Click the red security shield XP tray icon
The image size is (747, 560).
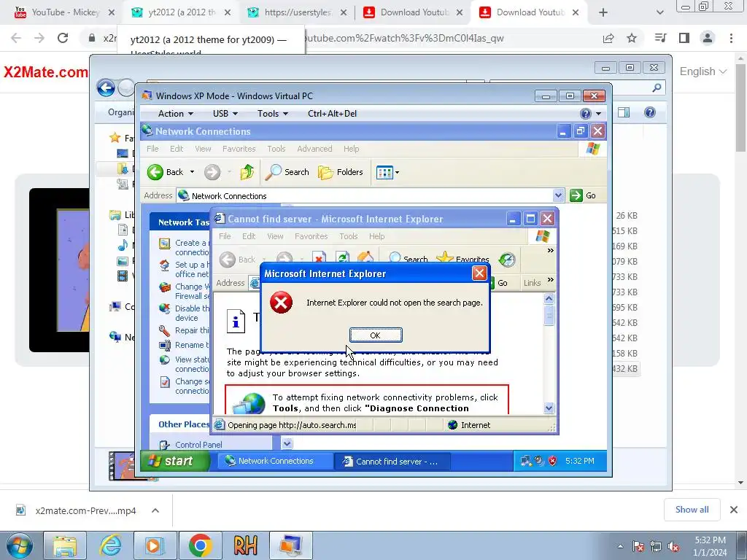pos(552,461)
